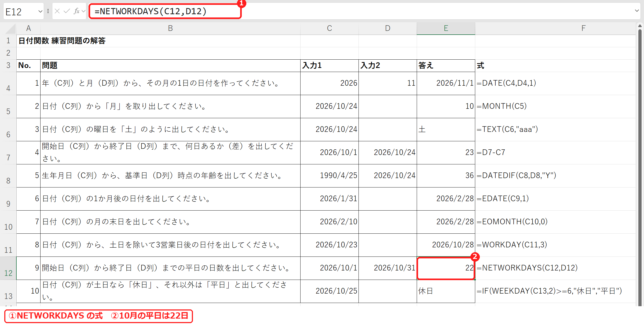This screenshot has height=325, width=644.
Task: Click the 入力2 header cell
Action: pyautogui.click(x=388, y=66)
